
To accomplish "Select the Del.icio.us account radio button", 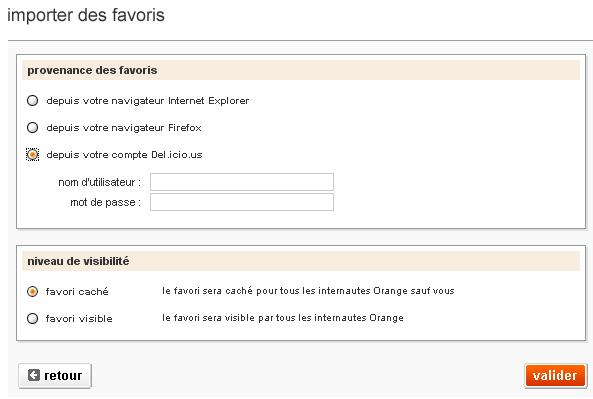I will (x=33, y=155).
